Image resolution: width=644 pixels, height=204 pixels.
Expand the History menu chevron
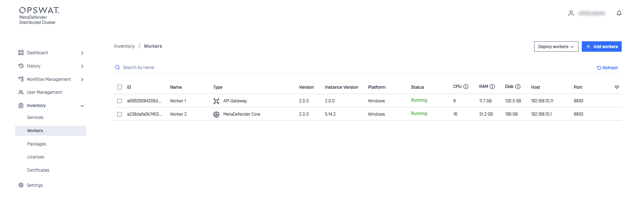coord(82,66)
